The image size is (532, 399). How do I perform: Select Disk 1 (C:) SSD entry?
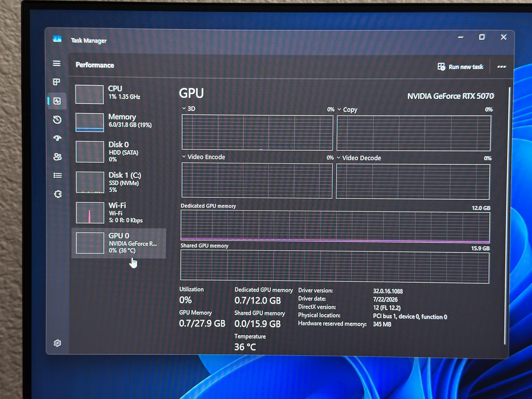coord(119,182)
